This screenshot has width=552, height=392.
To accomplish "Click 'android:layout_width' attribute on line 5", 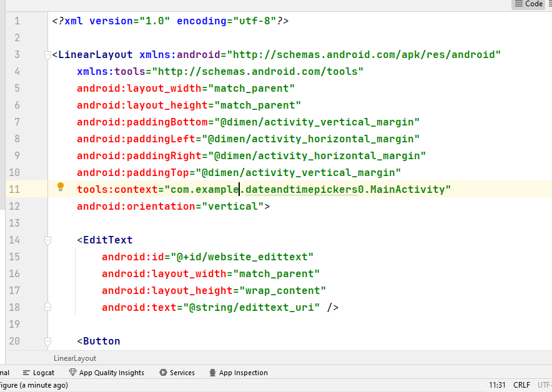I will coord(139,88).
